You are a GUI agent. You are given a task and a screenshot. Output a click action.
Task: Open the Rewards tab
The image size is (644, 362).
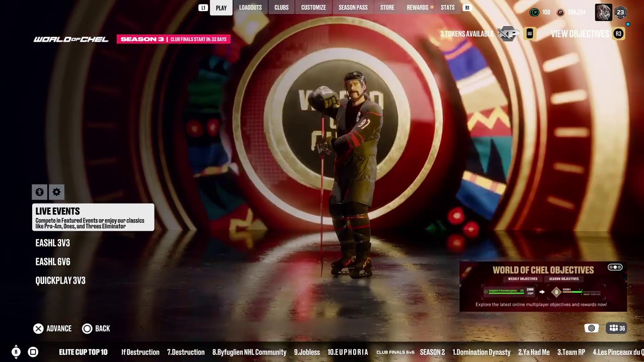click(417, 8)
